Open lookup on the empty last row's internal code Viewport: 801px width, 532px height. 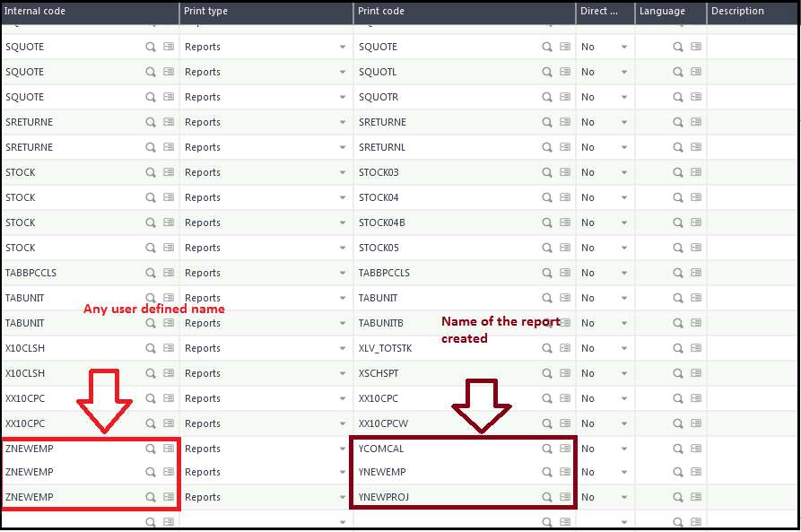click(150, 522)
